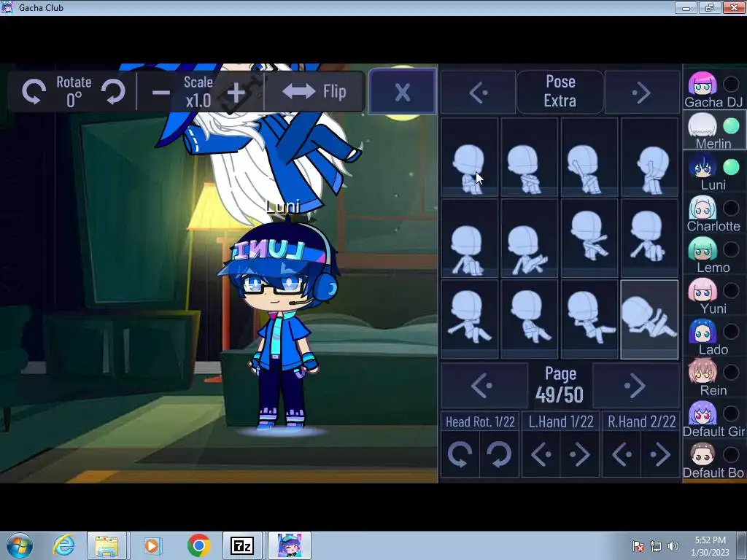Toggle Lado visibility circle on
The width and height of the screenshot is (747, 560).
(731, 332)
